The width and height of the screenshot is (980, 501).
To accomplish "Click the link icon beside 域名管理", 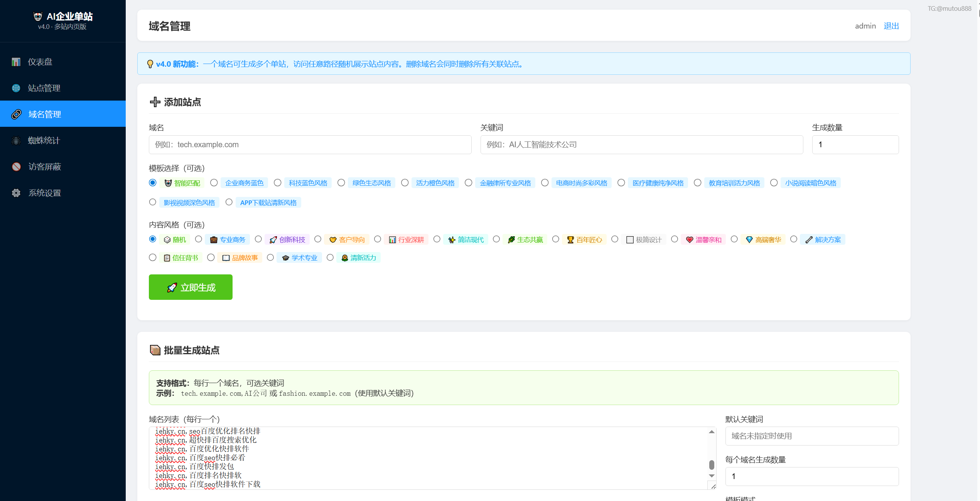I will click(x=16, y=114).
